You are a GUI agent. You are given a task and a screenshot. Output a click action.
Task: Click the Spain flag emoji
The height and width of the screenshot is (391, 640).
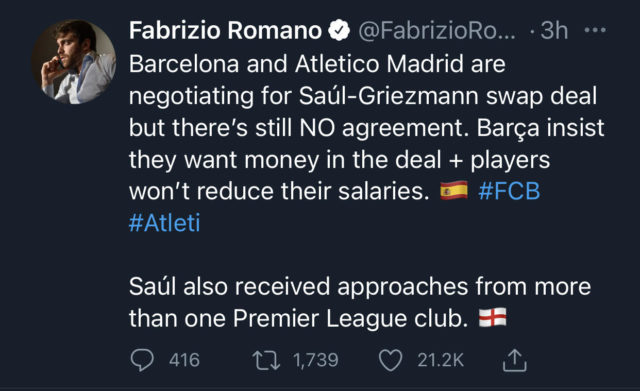454,191
